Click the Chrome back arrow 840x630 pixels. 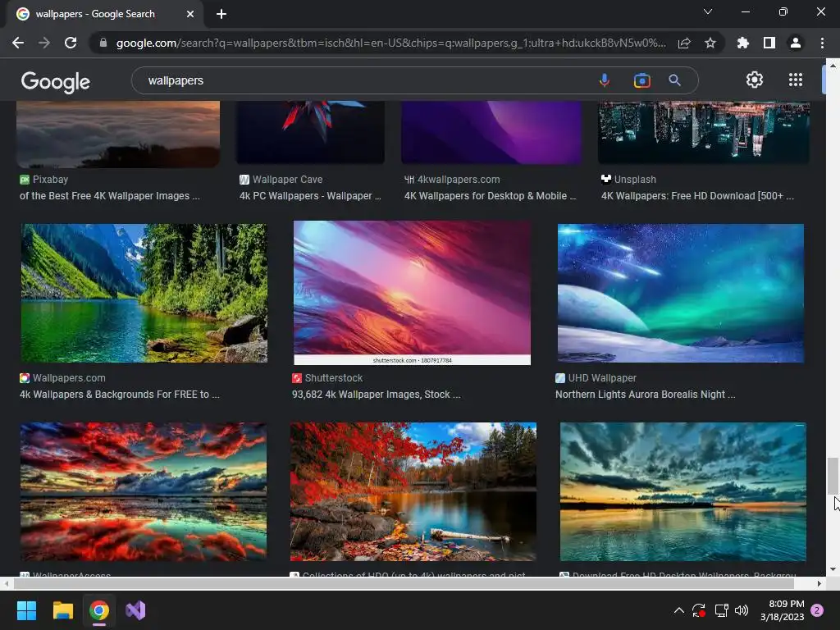(x=18, y=43)
